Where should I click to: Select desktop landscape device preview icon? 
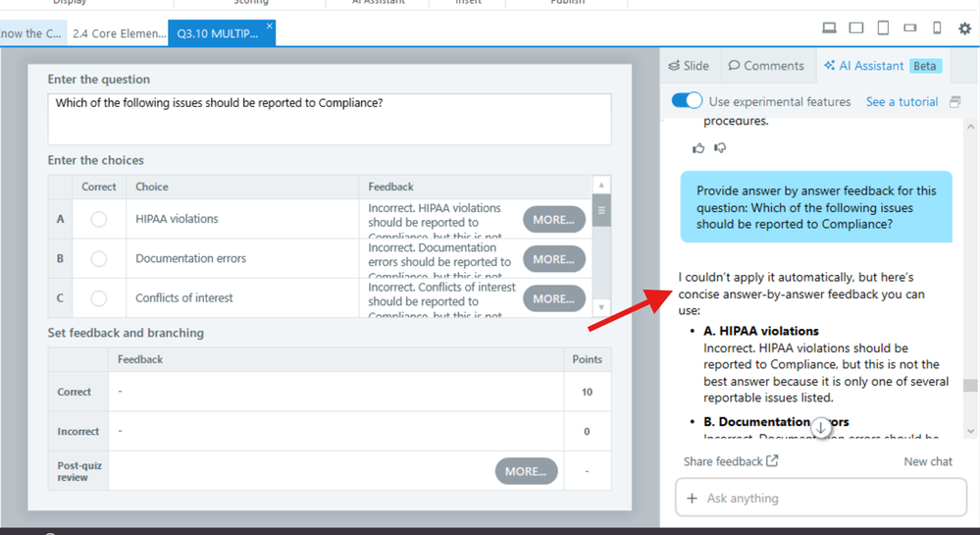click(x=829, y=28)
